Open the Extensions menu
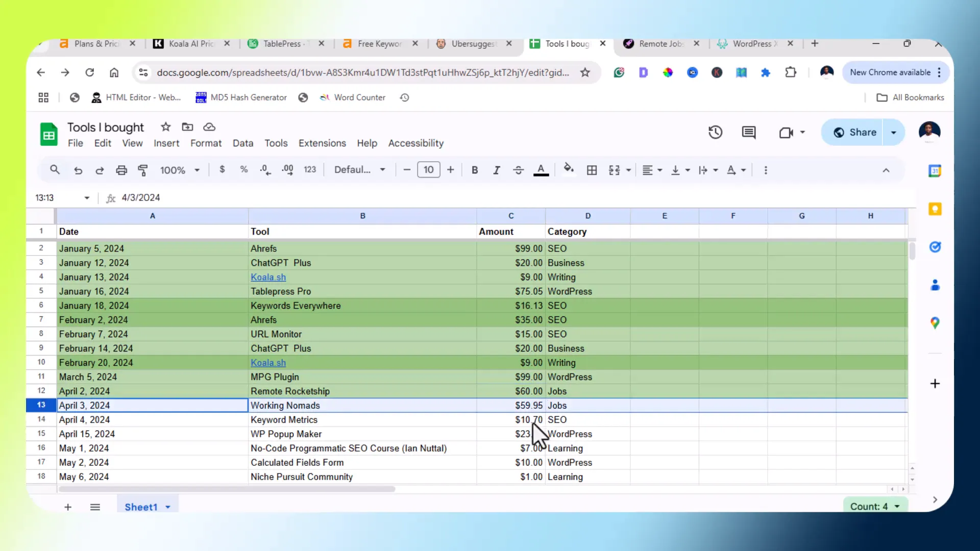 coord(322,143)
